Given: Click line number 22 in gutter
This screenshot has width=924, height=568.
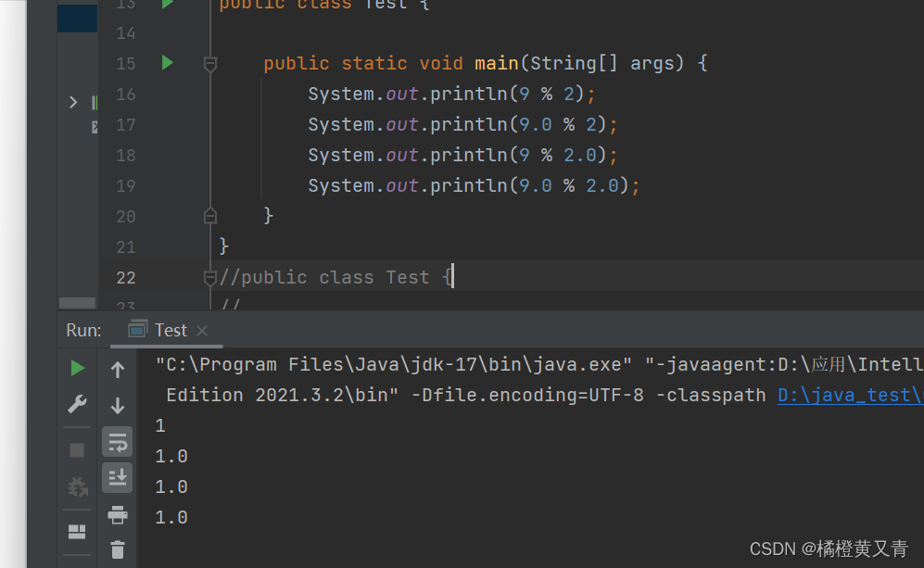Looking at the screenshot, I should point(125,278).
